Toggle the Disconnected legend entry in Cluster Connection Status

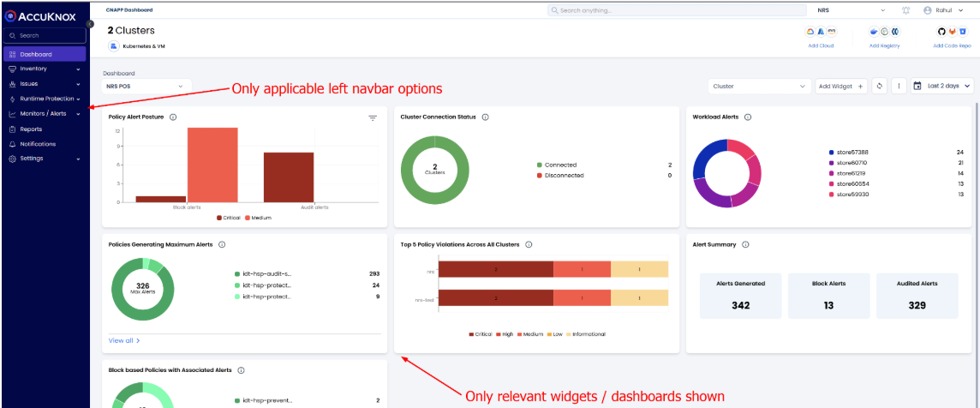click(564, 175)
